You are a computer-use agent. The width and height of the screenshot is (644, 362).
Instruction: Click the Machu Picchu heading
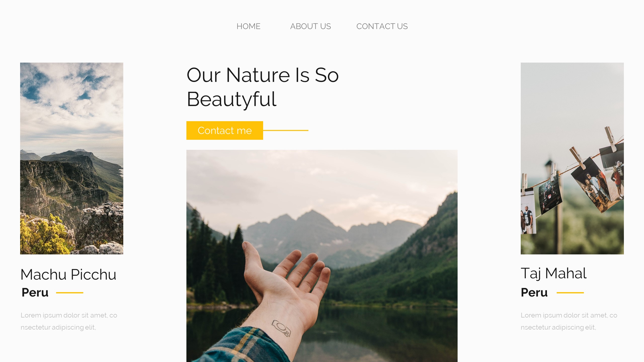(68, 274)
